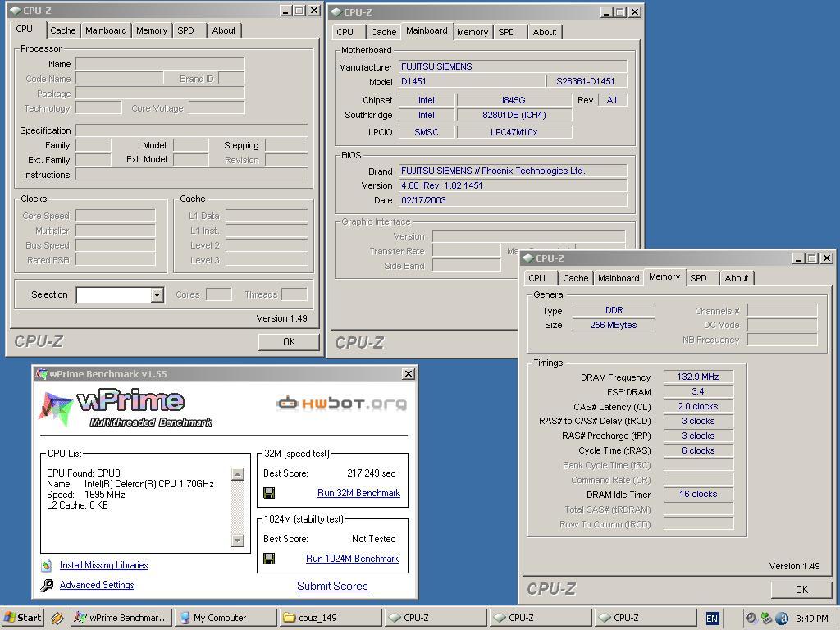This screenshot has height=630, width=840.
Task: Click Cycle Time (tRAS) value 6 clocks
Action: click(x=698, y=450)
